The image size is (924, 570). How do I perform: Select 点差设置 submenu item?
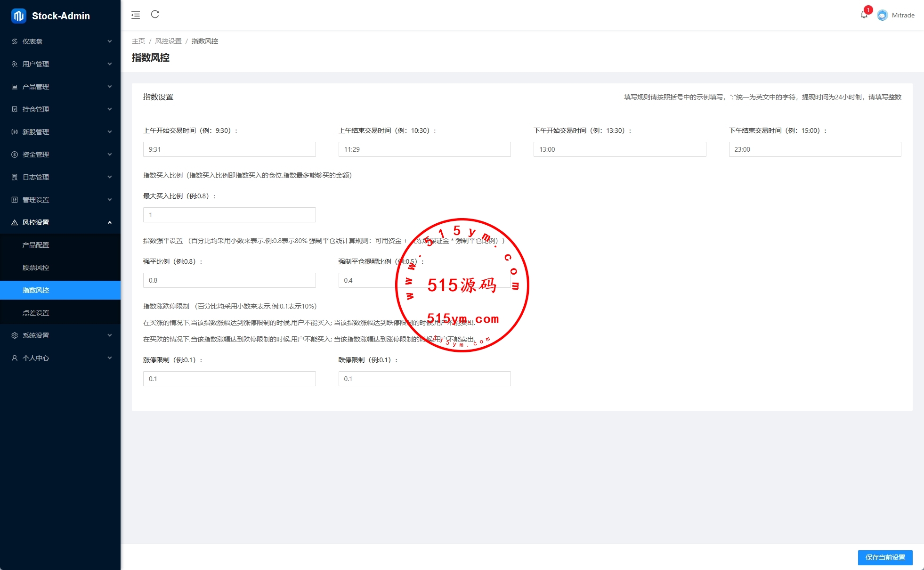click(x=36, y=313)
